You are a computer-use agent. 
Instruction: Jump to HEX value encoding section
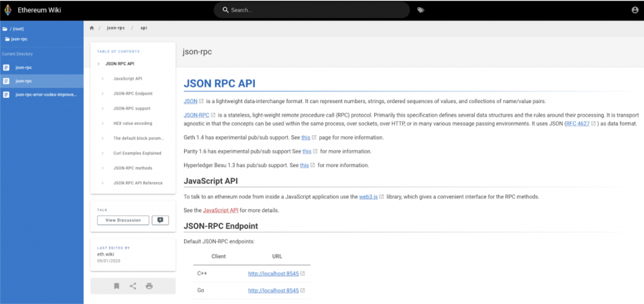pos(132,124)
